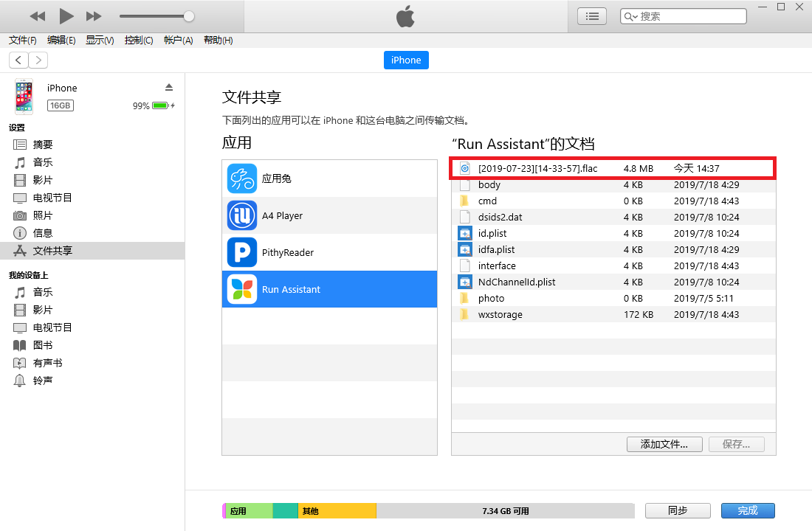Select the [2019-07-23][14-33-57].flac file

click(613, 168)
